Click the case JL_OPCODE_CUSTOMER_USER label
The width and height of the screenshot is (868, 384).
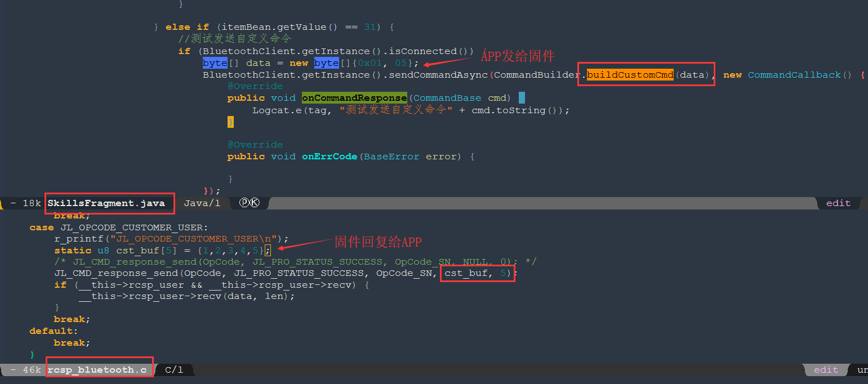[119, 227]
